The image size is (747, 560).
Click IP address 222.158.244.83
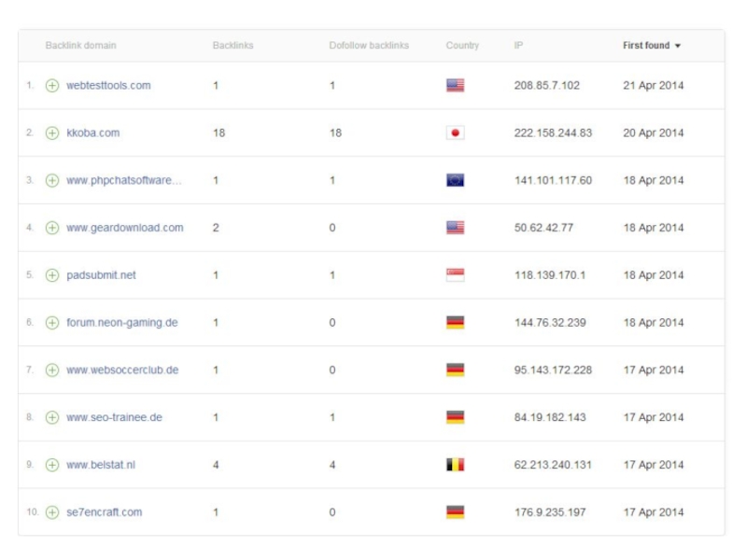coord(553,133)
